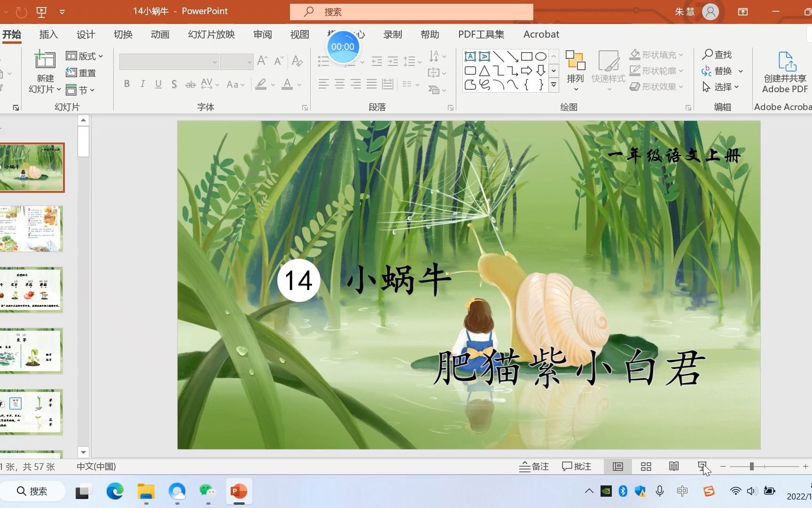Click the New Slide icon

coord(45,60)
